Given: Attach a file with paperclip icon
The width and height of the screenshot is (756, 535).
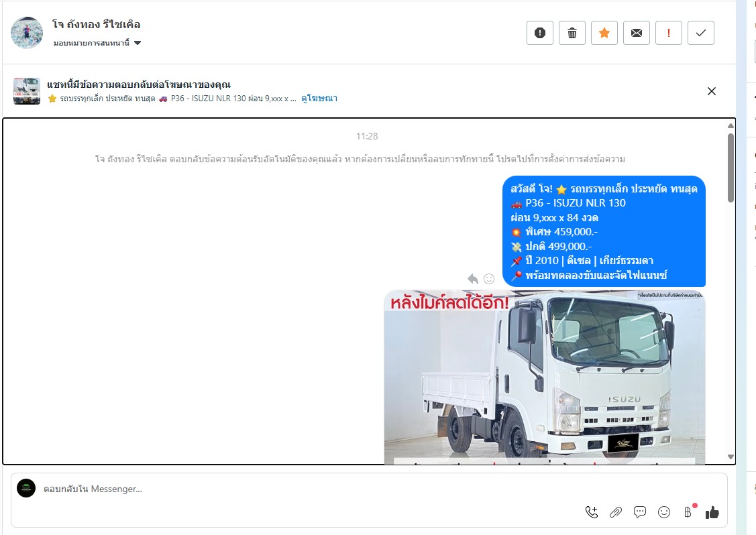Looking at the screenshot, I should click(616, 512).
